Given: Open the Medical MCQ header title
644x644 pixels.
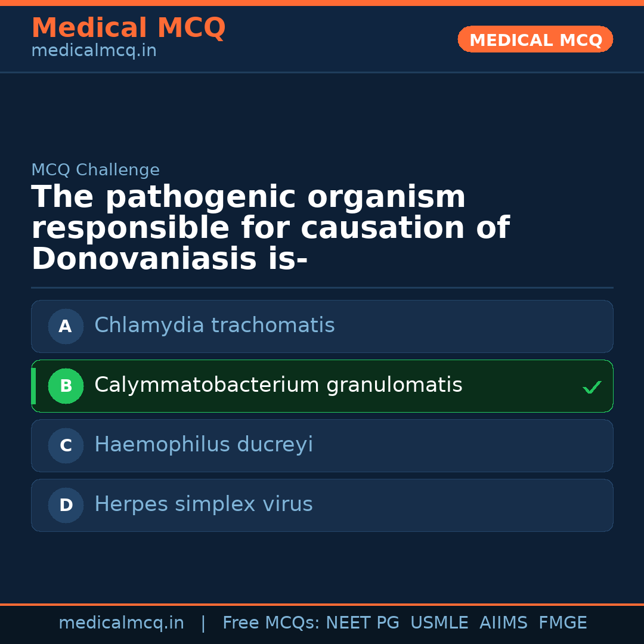Looking at the screenshot, I should click(x=128, y=28).
